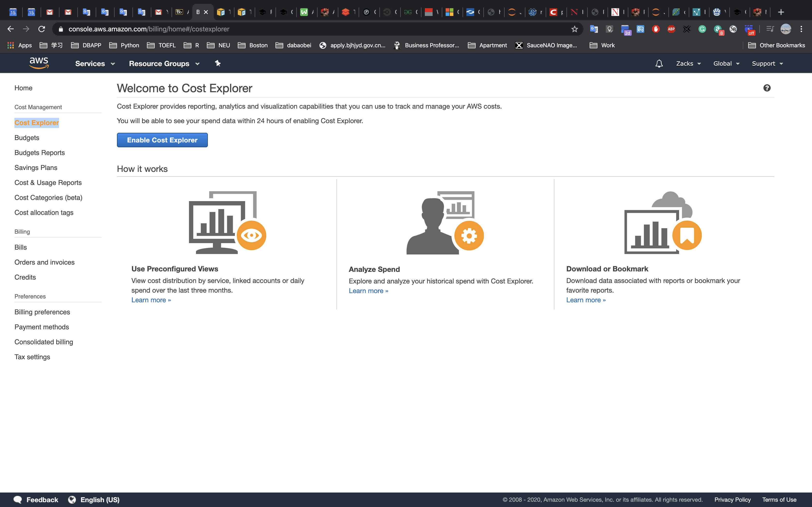Reload the page with refresh icon

(x=42, y=29)
